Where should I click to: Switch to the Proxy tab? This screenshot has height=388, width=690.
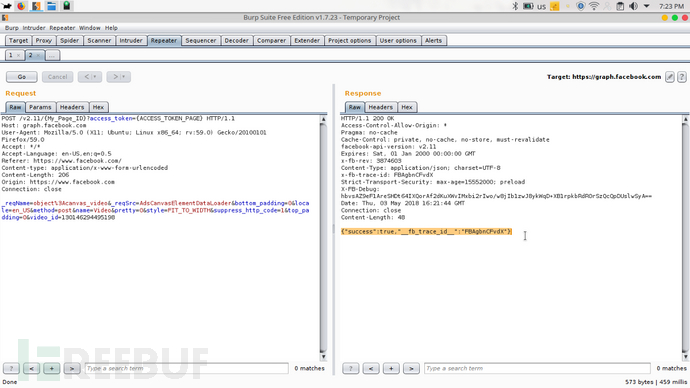(x=44, y=40)
